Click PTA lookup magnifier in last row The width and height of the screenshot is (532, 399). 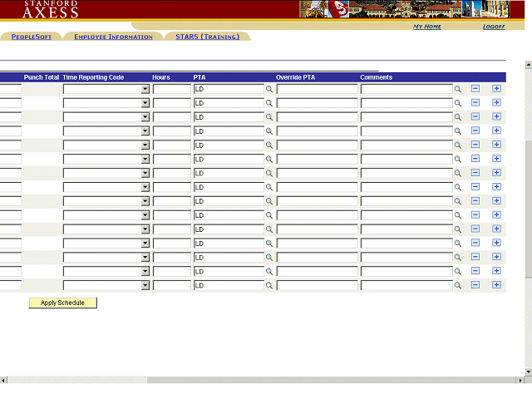(268, 285)
